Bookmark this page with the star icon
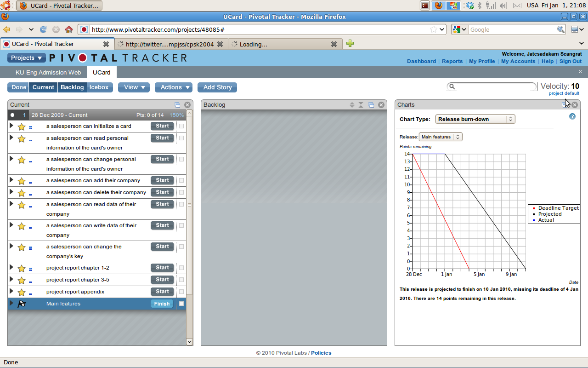 tap(434, 29)
